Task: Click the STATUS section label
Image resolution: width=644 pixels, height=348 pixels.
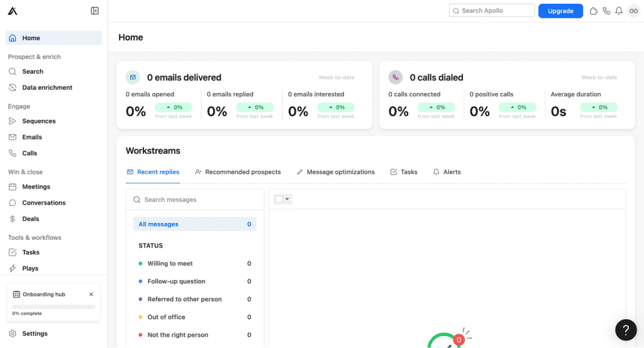Action: coord(151,246)
